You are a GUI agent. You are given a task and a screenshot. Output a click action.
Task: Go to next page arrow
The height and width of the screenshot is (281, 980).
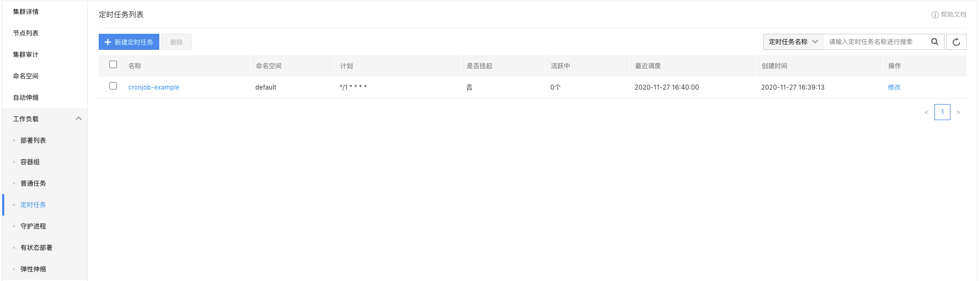[958, 112]
